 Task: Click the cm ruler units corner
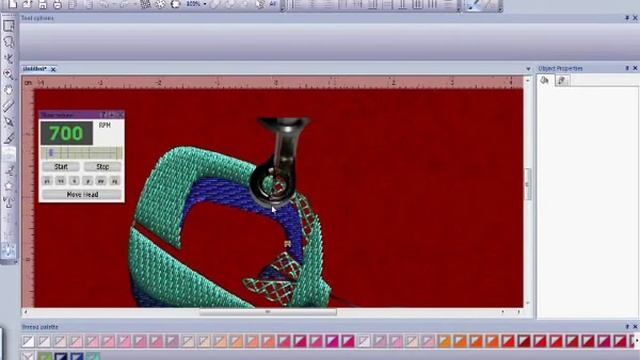(28, 83)
